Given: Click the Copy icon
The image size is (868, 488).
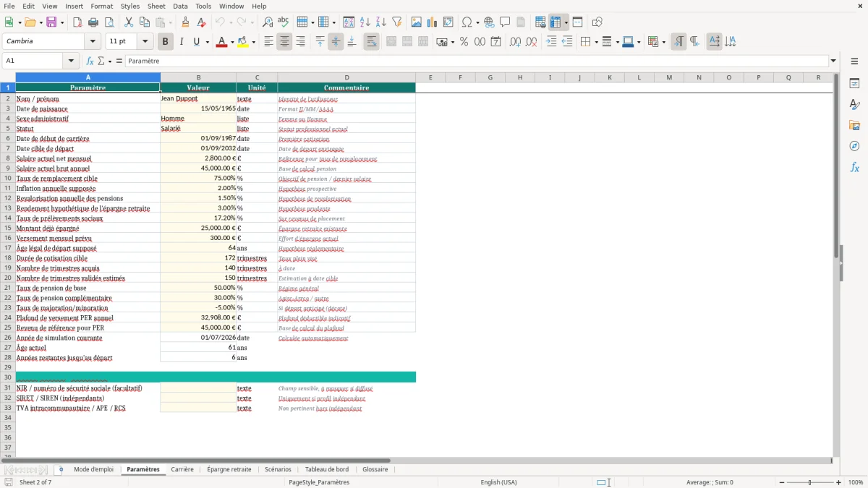Looking at the screenshot, I should (x=144, y=22).
